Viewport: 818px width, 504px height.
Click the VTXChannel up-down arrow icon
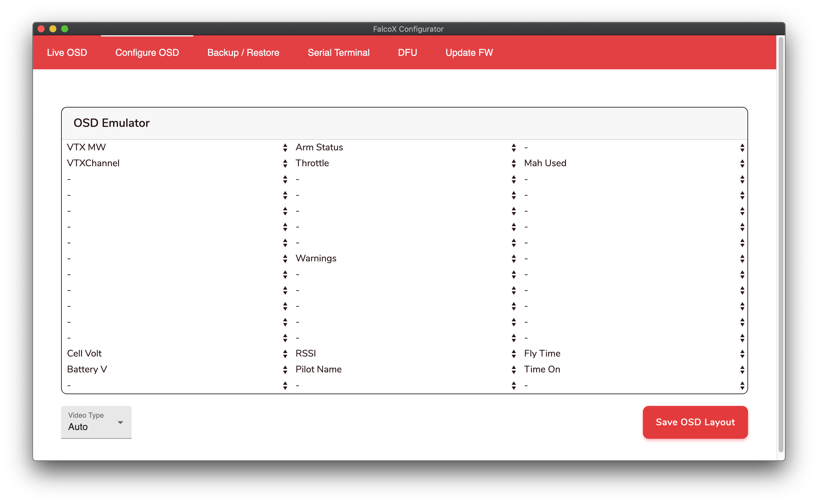click(x=285, y=163)
